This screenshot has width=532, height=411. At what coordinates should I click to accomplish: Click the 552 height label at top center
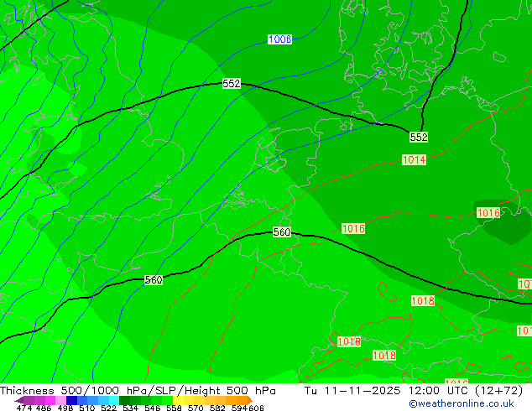point(232,83)
